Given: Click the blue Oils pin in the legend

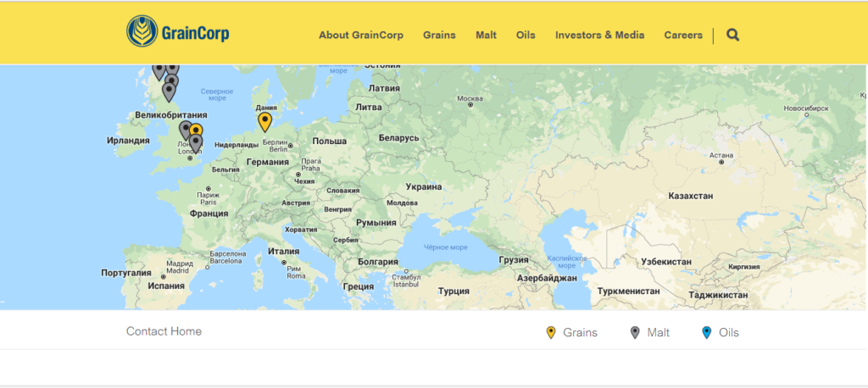Looking at the screenshot, I should [x=706, y=333].
